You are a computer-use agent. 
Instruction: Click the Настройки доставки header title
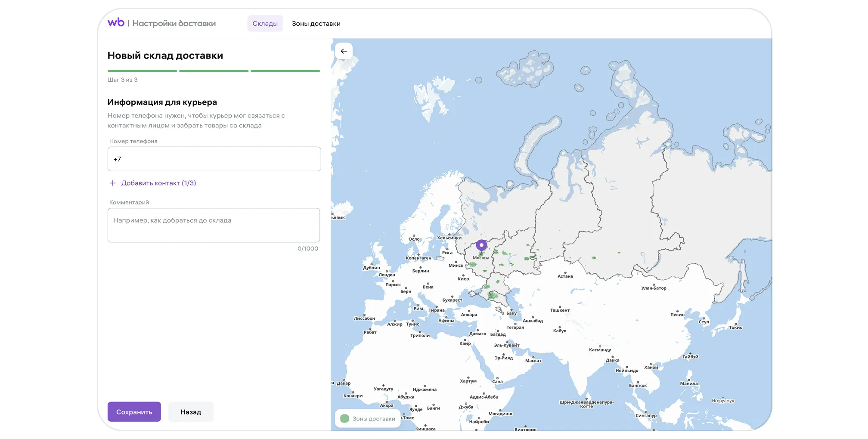pyautogui.click(x=174, y=23)
